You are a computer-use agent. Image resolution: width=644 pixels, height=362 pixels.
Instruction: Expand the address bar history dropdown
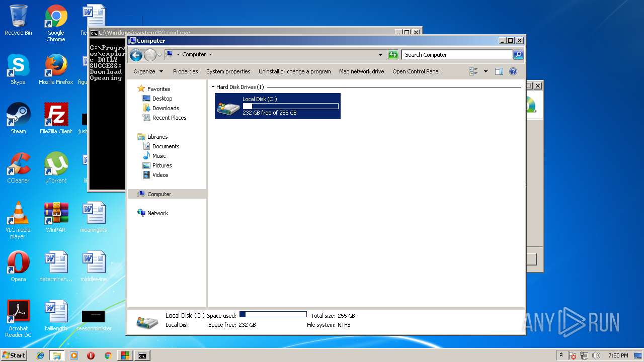point(380,55)
